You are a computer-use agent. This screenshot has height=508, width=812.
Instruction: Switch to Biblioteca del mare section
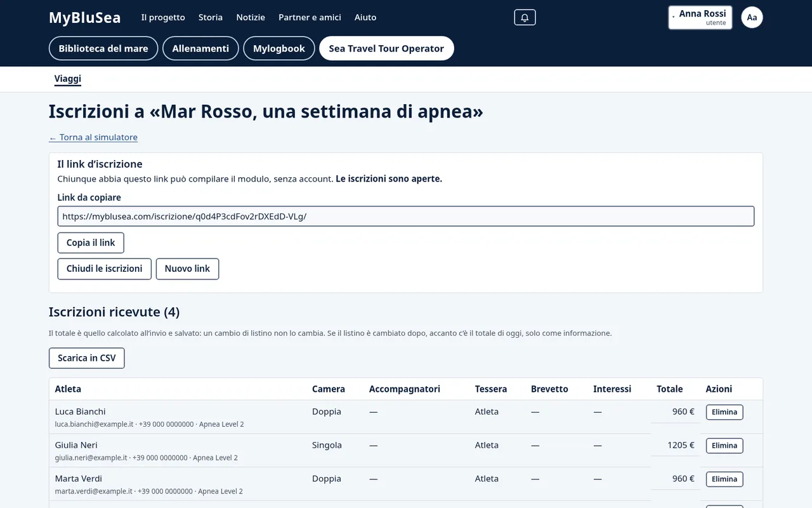tap(103, 48)
